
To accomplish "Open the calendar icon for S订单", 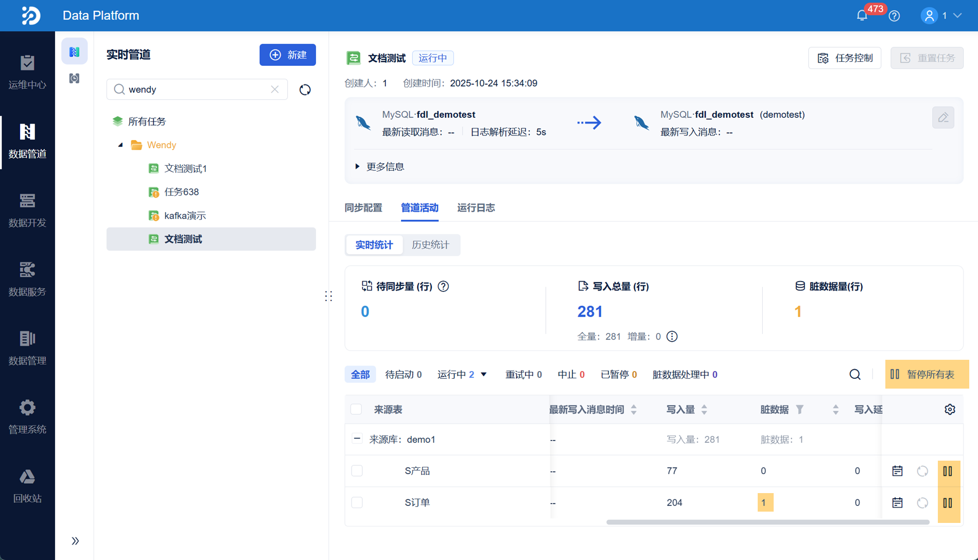I will [x=897, y=502].
